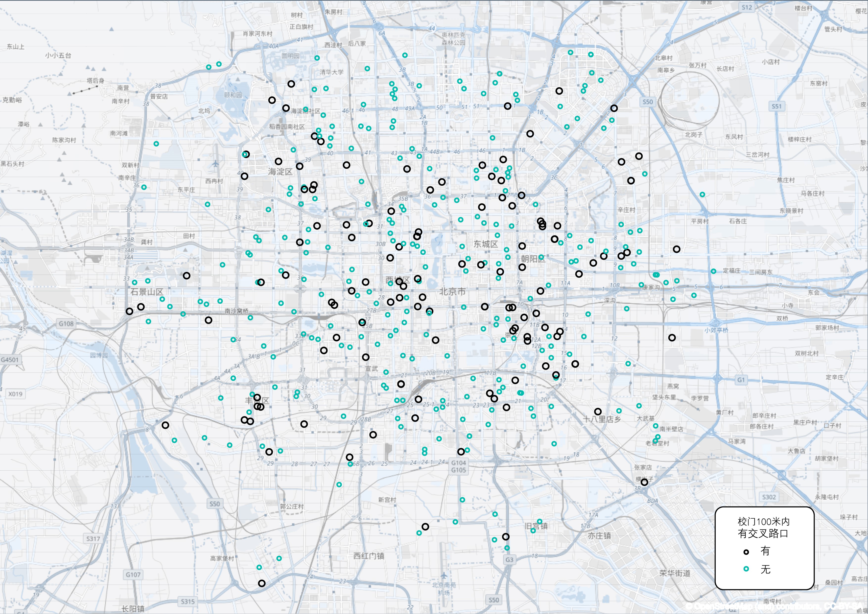Click the X019 road shield

click(16, 394)
